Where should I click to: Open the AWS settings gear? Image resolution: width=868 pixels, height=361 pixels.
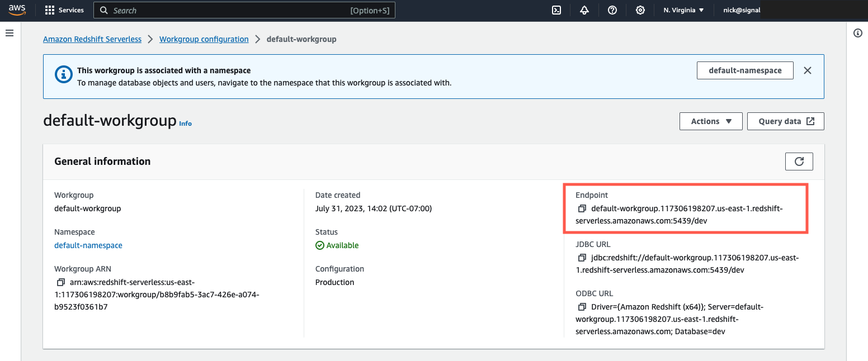click(640, 9)
